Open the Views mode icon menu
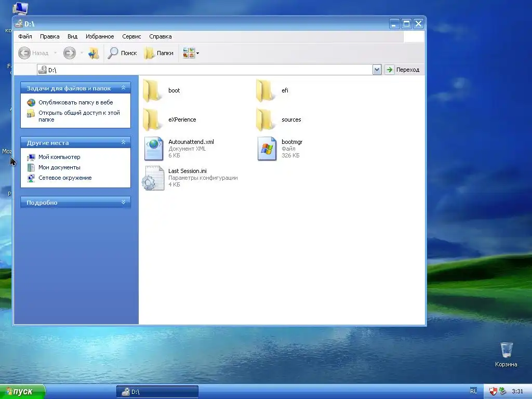Screen dimensions: 532x399 tap(191, 53)
